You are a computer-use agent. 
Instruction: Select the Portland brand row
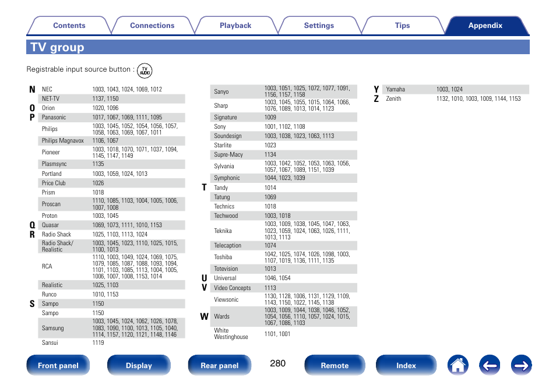tap(111, 174)
